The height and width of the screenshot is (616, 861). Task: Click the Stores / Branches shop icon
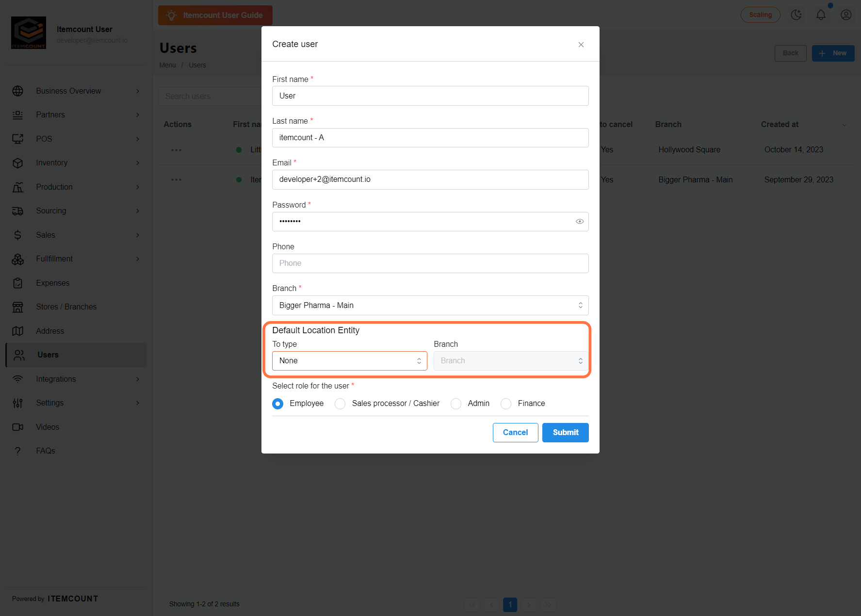coord(18,307)
